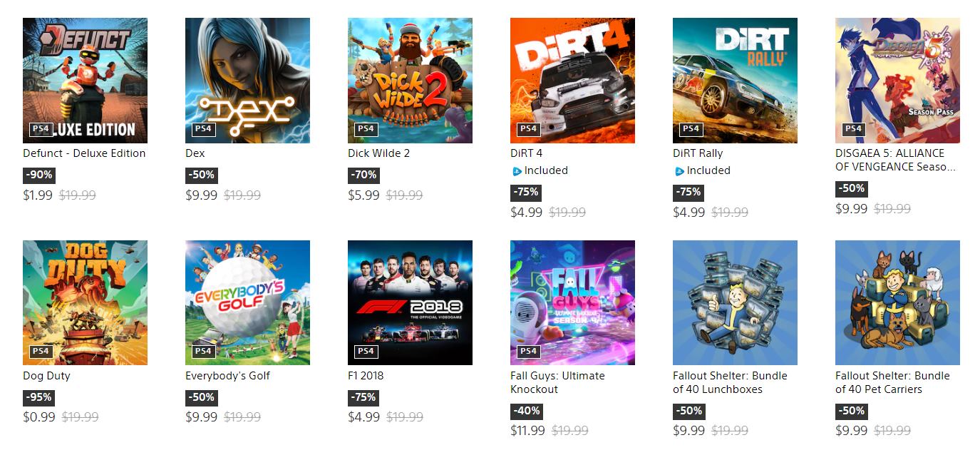Click the PS Plus icon under DiRT Rally
980x455 pixels.
point(679,171)
